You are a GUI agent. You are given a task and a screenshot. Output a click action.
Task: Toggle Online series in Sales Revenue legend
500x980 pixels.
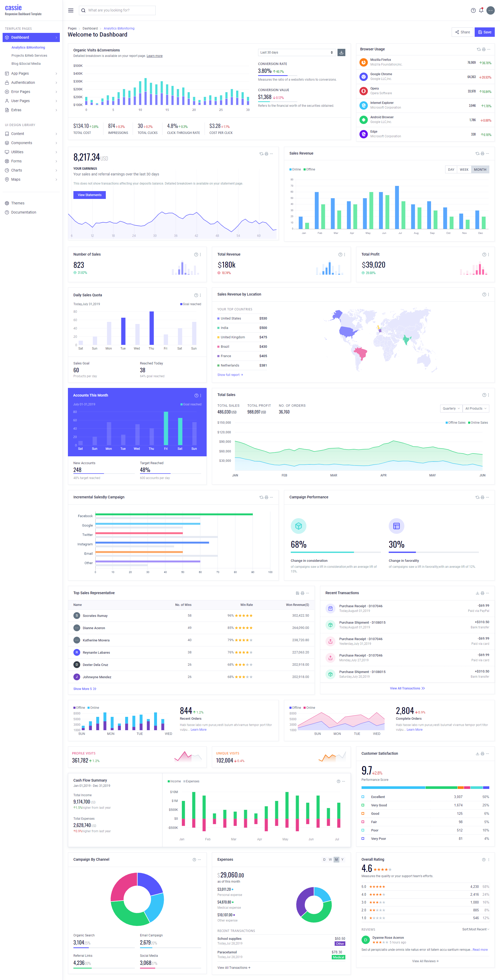295,170
